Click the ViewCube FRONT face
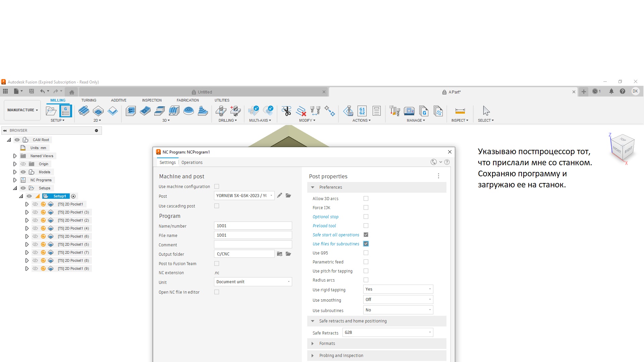 click(616, 149)
